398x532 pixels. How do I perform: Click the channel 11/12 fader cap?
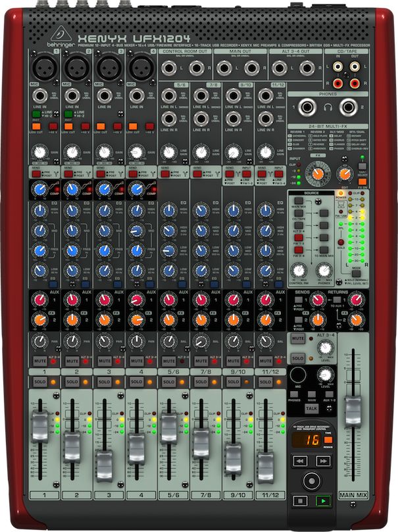[x=266, y=467]
